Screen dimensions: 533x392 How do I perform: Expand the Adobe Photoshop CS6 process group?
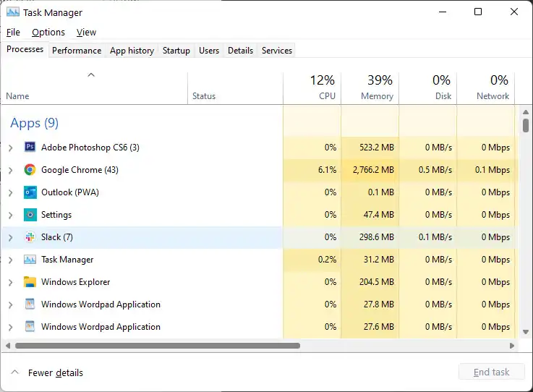pyautogui.click(x=10, y=148)
